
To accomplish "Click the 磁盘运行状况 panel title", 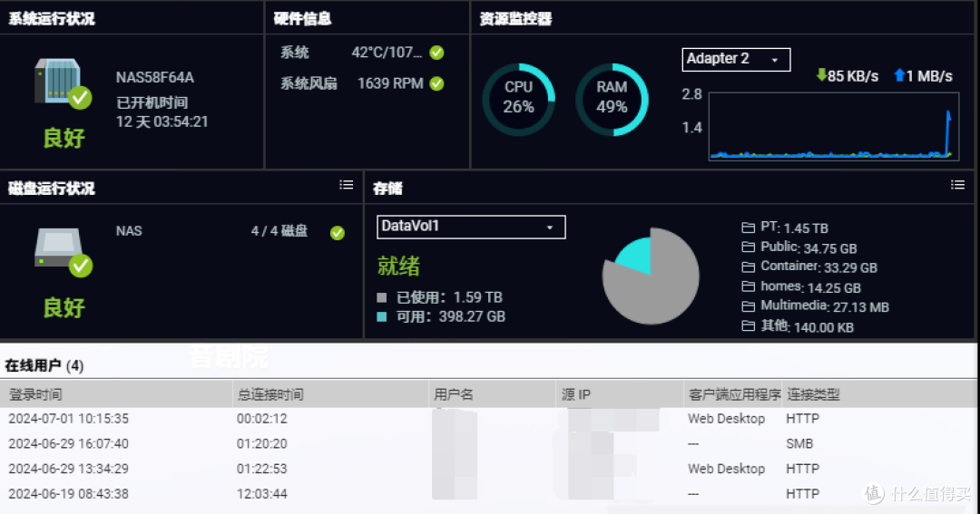I will [51, 188].
